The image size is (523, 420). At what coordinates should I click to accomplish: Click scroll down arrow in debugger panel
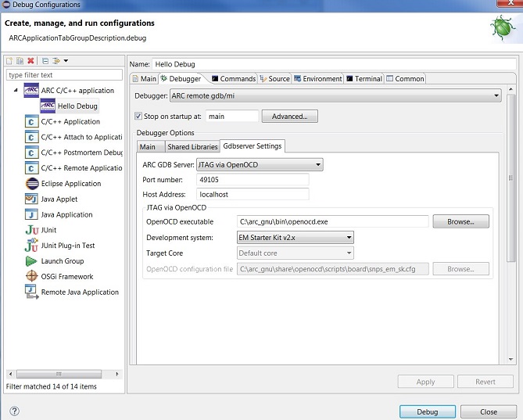pos(510,359)
